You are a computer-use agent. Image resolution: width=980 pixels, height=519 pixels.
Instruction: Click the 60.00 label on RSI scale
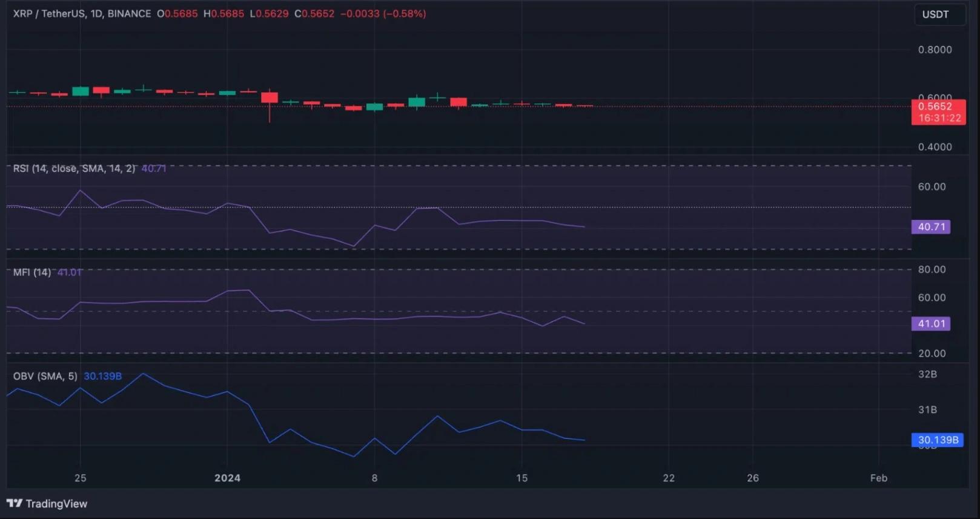tap(932, 187)
